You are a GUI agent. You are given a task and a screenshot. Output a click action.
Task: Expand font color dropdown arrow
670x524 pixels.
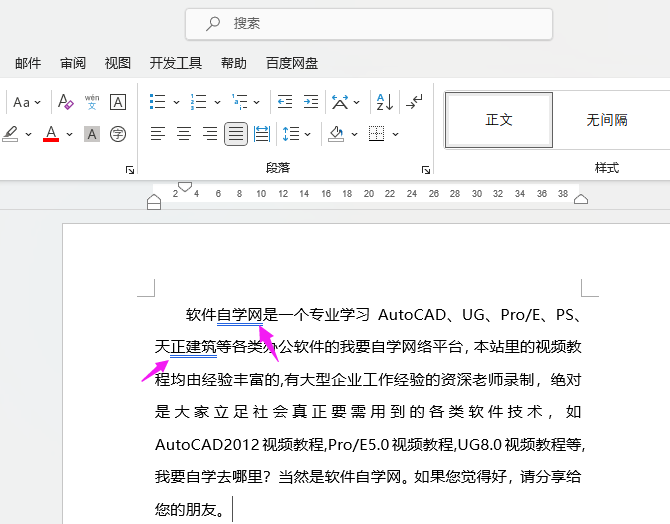[x=69, y=134]
